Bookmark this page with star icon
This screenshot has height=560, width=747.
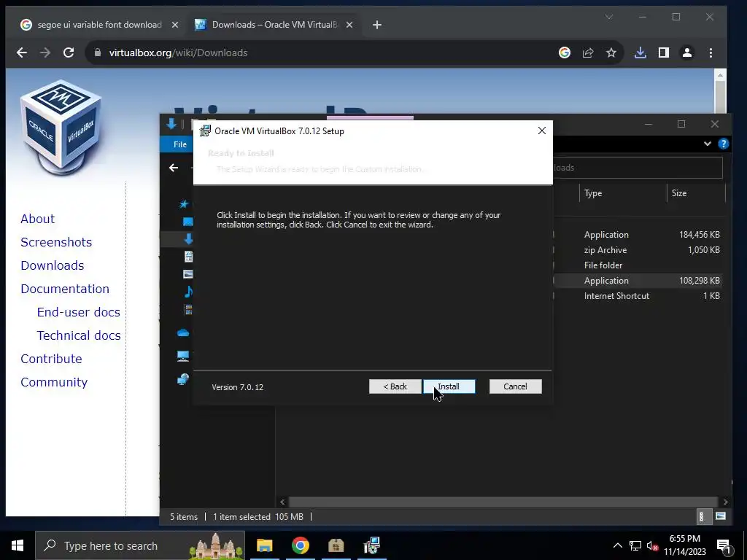(611, 52)
